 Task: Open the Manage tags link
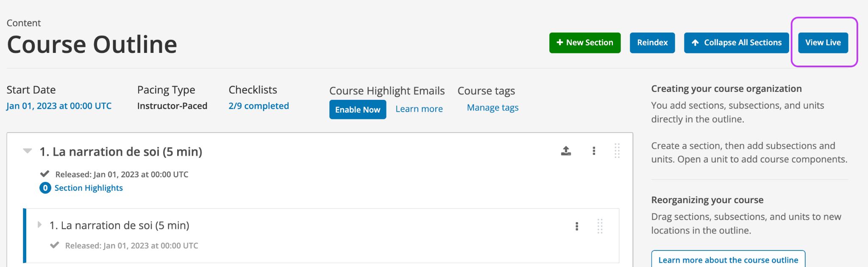[x=493, y=108]
